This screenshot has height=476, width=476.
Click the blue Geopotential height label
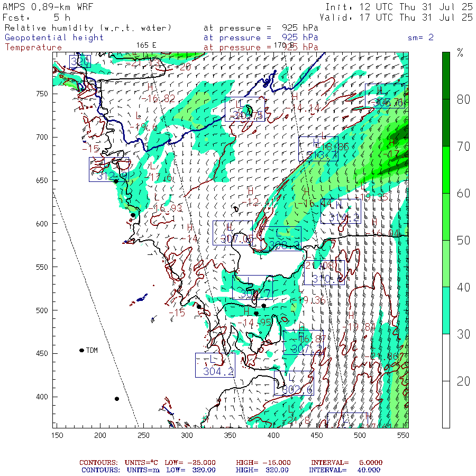click(x=54, y=38)
